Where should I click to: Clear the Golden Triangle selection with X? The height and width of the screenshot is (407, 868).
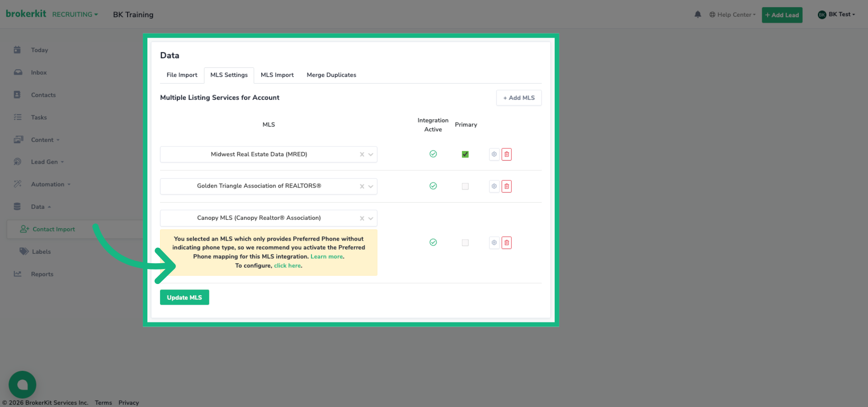(x=362, y=186)
